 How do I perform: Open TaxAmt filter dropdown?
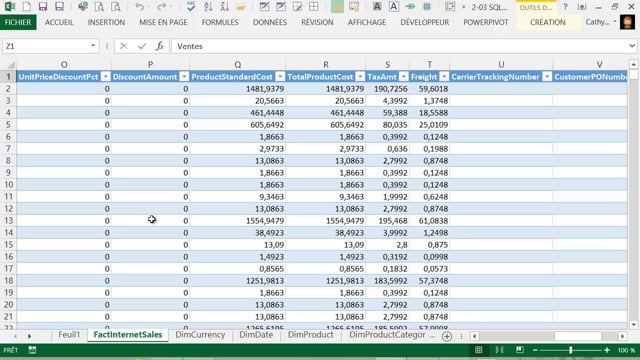pos(403,77)
